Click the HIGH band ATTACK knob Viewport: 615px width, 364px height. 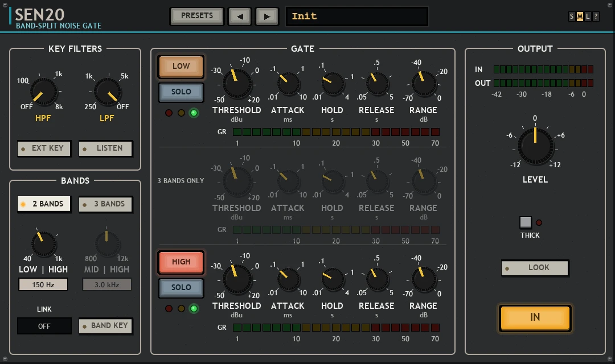(288, 279)
